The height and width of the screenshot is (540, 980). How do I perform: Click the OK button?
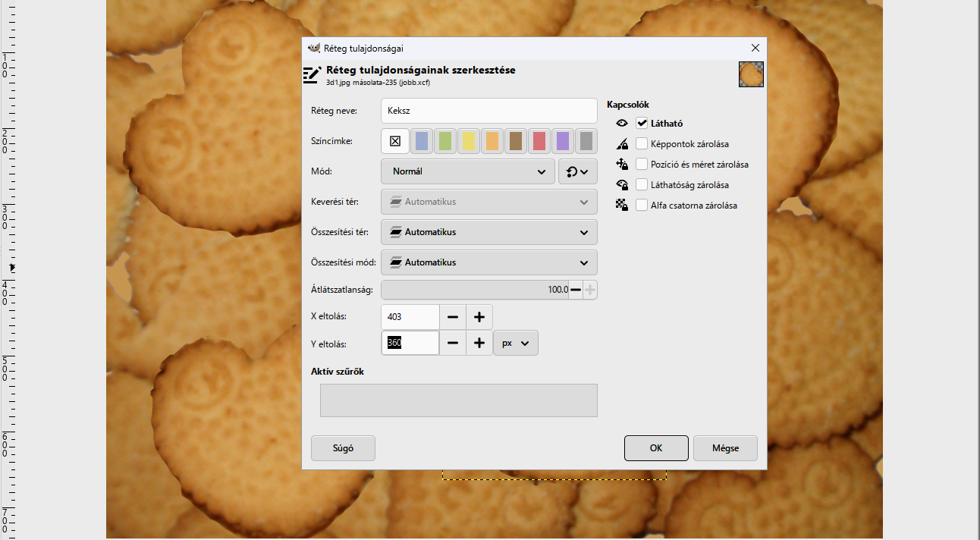pyautogui.click(x=656, y=448)
